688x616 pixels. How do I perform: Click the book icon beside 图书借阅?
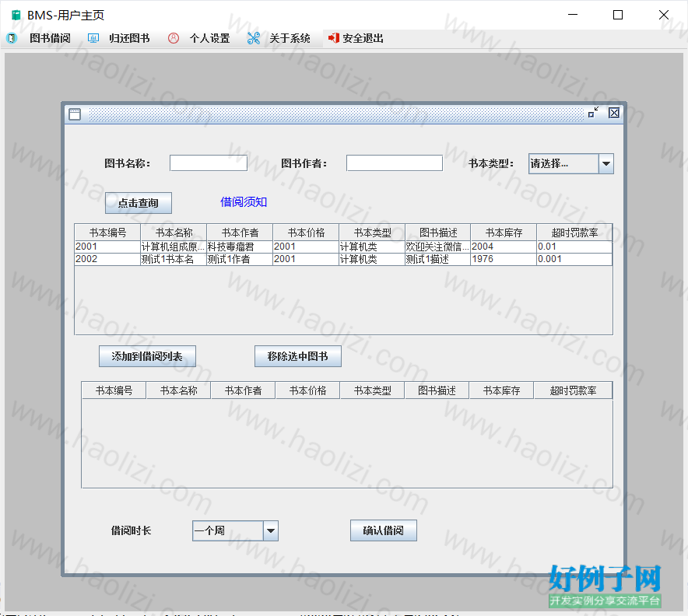pos(12,39)
